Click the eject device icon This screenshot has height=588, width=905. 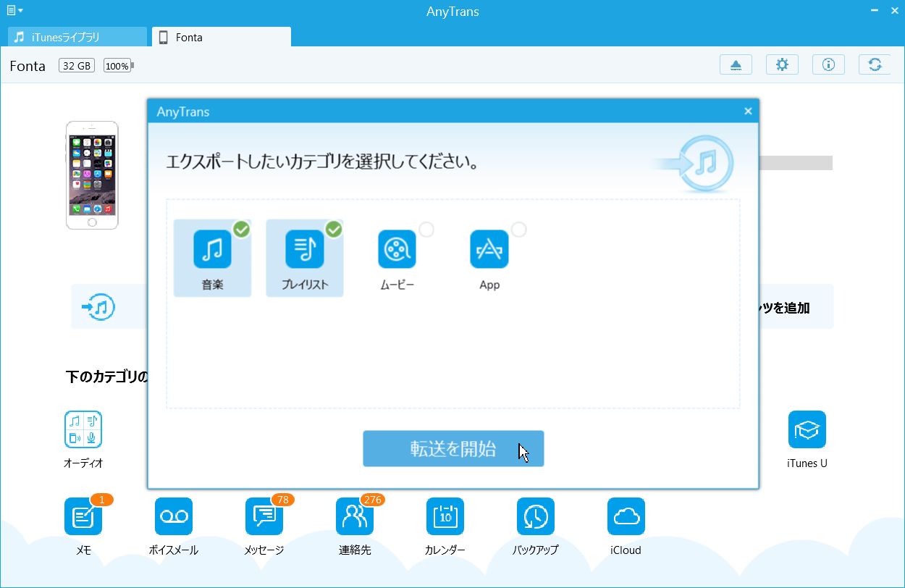click(x=736, y=64)
